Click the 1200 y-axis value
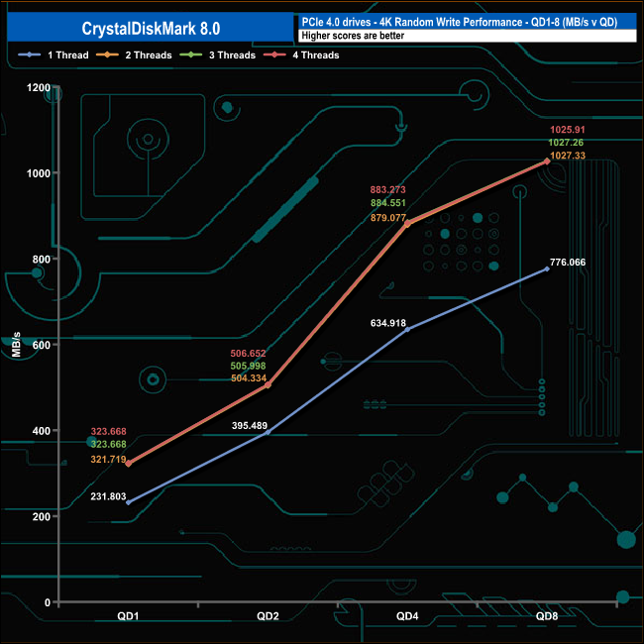The height and width of the screenshot is (644, 644). pyautogui.click(x=39, y=87)
